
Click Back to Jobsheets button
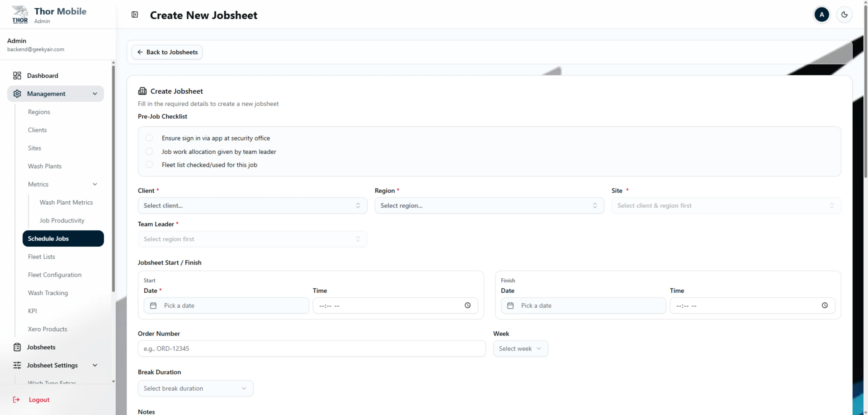coord(167,52)
